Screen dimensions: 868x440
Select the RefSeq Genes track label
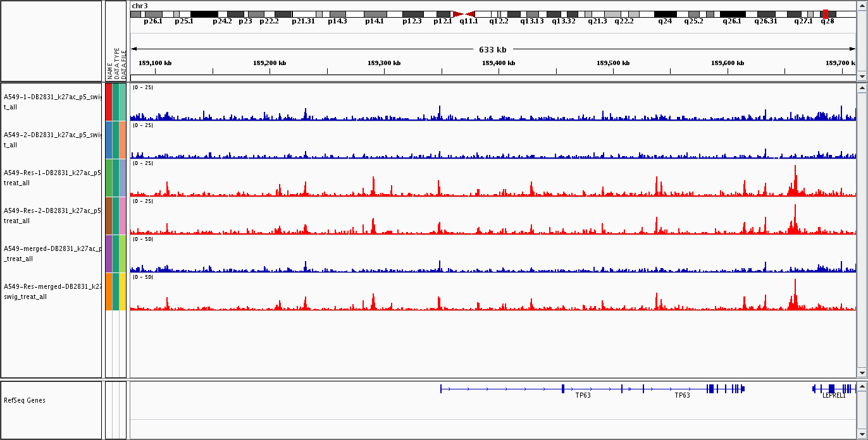(x=25, y=400)
